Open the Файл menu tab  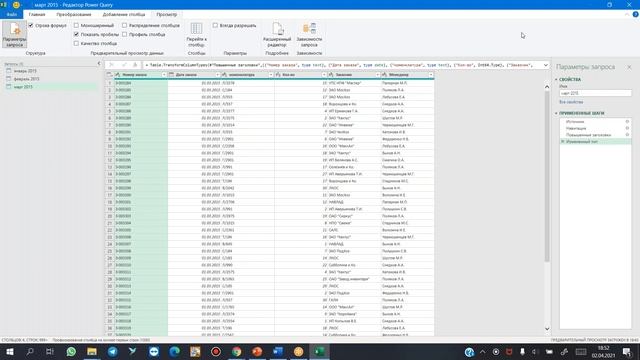[x=11, y=14]
